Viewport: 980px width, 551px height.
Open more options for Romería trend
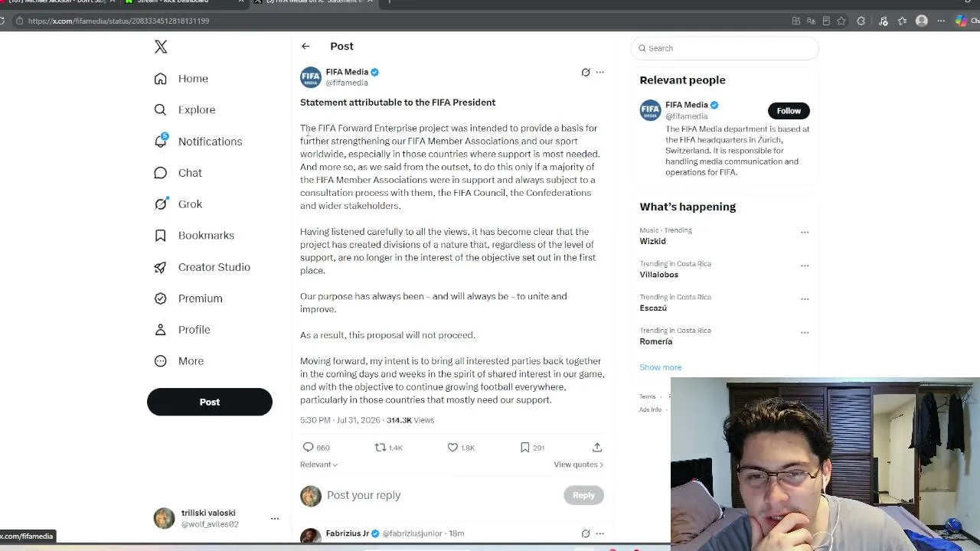tap(805, 333)
